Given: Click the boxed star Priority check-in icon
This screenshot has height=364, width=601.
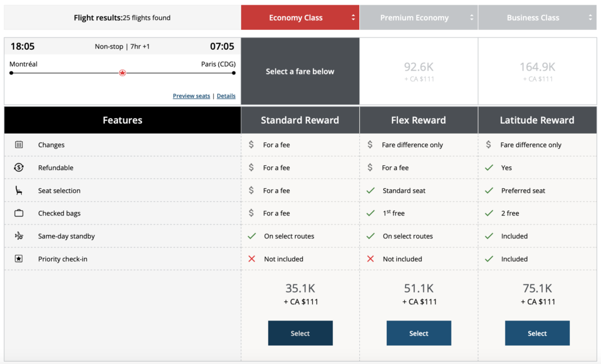Looking at the screenshot, I should pyautogui.click(x=20, y=258).
